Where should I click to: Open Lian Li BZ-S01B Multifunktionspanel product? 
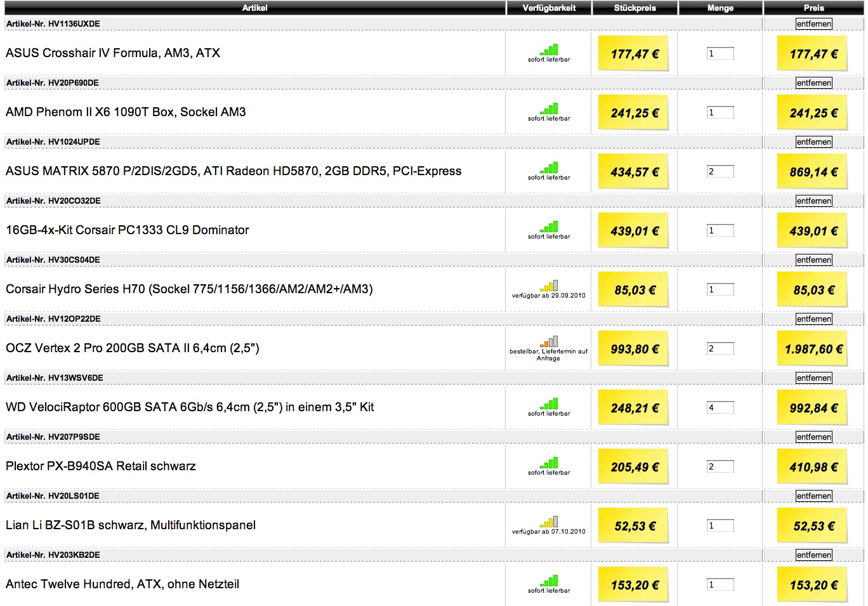pyautogui.click(x=131, y=525)
